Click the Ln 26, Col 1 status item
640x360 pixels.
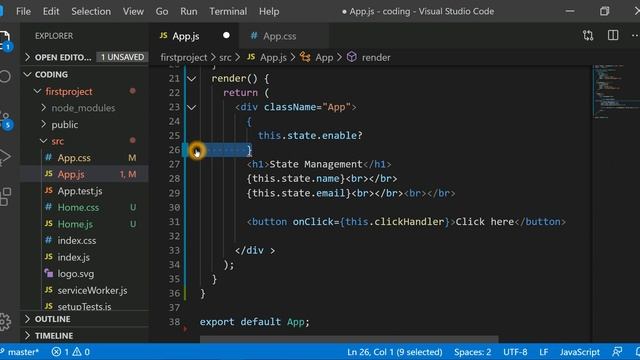point(395,352)
